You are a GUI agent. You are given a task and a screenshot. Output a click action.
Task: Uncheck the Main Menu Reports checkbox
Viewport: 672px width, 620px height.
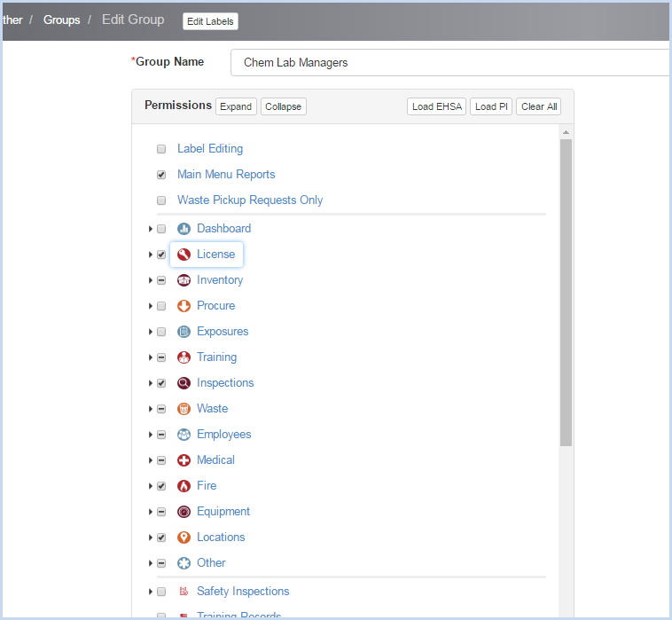pyautogui.click(x=161, y=175)
